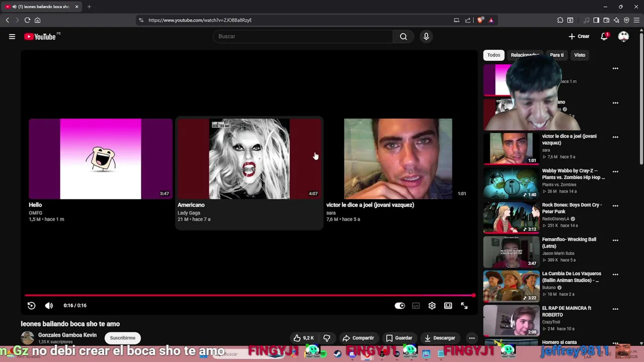644x362 pixels.
Task: Click the Descargar button
Action: tap(440, 338)
